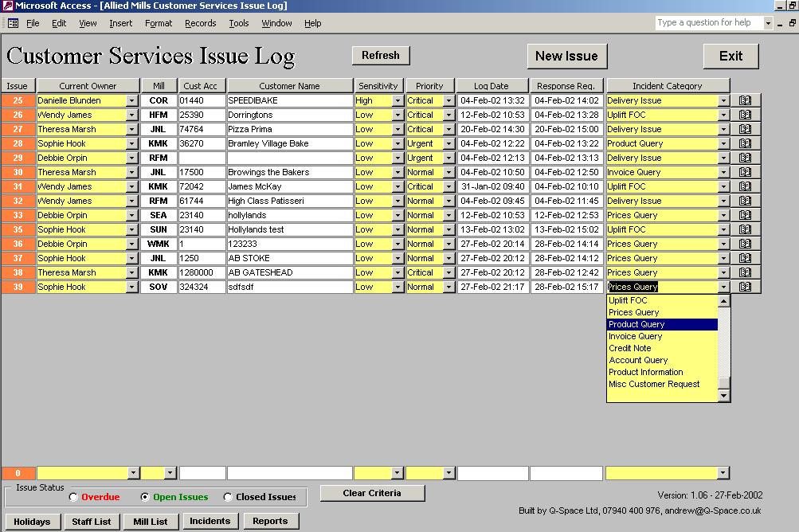
Task: Click the Refresh button
Action: click(381, 55)
